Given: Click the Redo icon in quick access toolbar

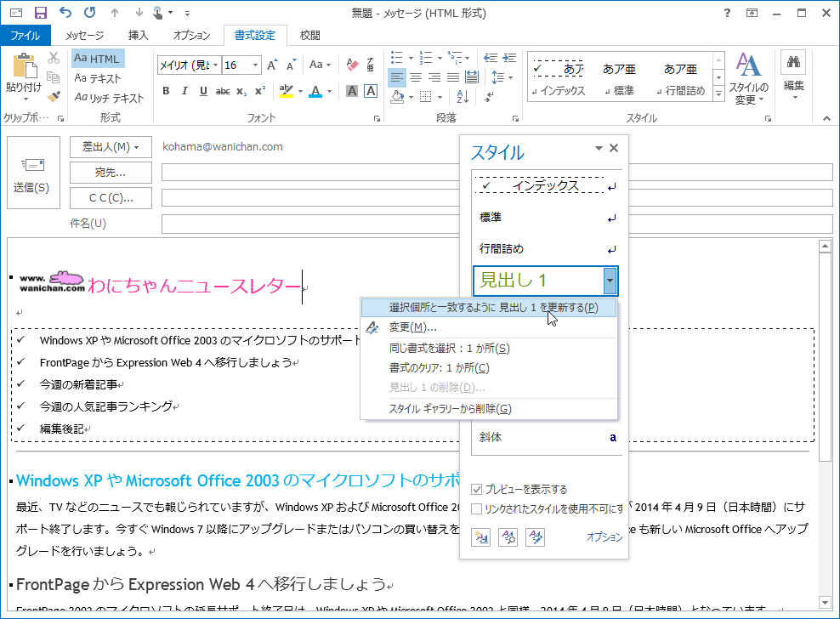Looking at the screenshot, I should [90, 13].
